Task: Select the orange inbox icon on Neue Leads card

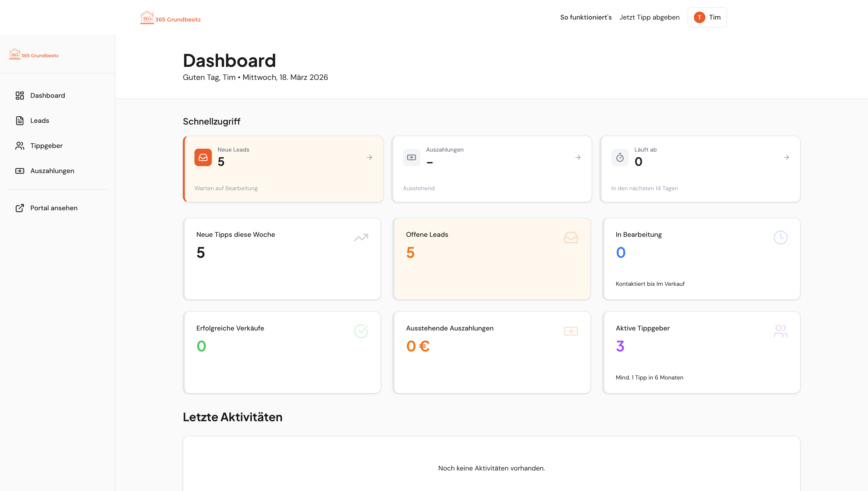Action: point(203,157)
